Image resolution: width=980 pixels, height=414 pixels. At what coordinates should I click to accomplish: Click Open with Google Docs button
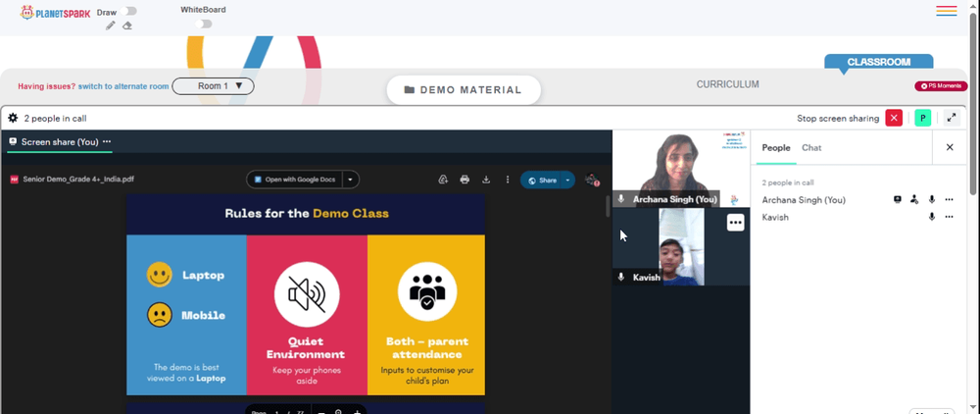(x=295, y=180)
